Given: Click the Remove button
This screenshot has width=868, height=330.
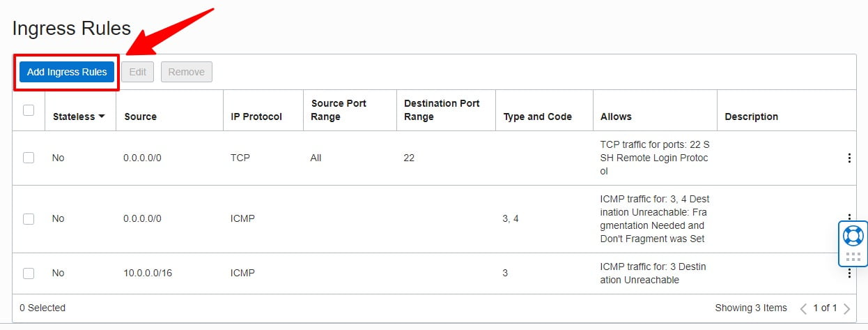Looking at the screenshot, I should click(186, 72).
